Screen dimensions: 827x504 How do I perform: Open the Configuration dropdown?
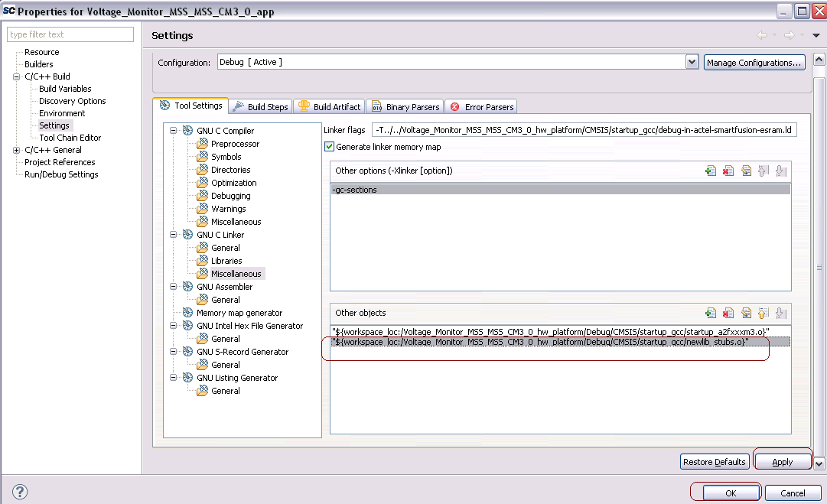[x=692, y=62]
